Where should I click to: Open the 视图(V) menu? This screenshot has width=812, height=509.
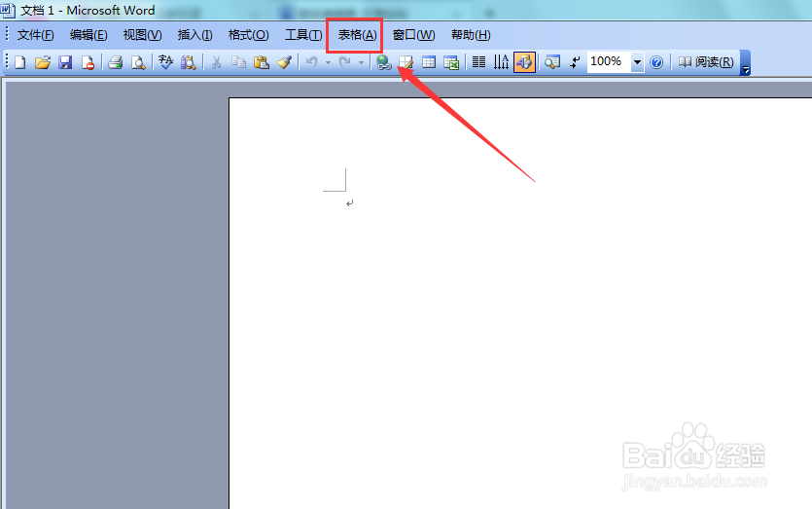click(142, 35)
